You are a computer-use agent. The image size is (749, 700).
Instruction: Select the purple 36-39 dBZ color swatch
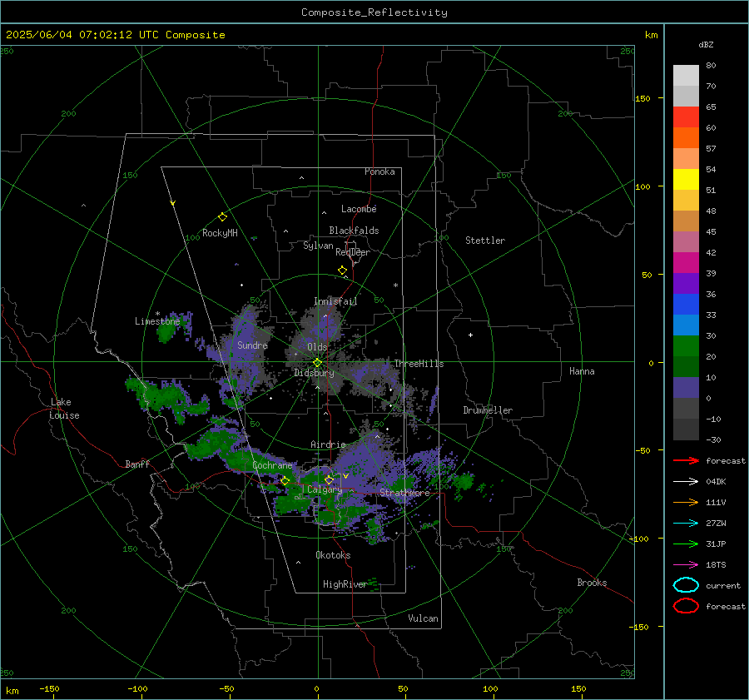[686, 284]
